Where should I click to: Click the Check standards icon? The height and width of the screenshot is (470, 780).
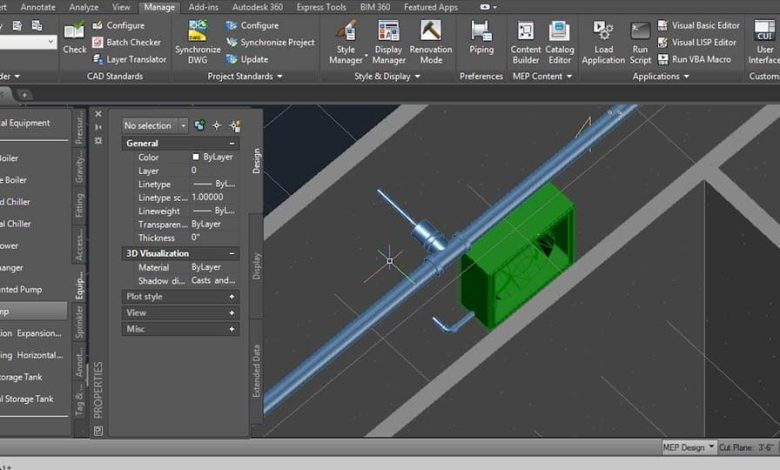(x=74, y=31)
